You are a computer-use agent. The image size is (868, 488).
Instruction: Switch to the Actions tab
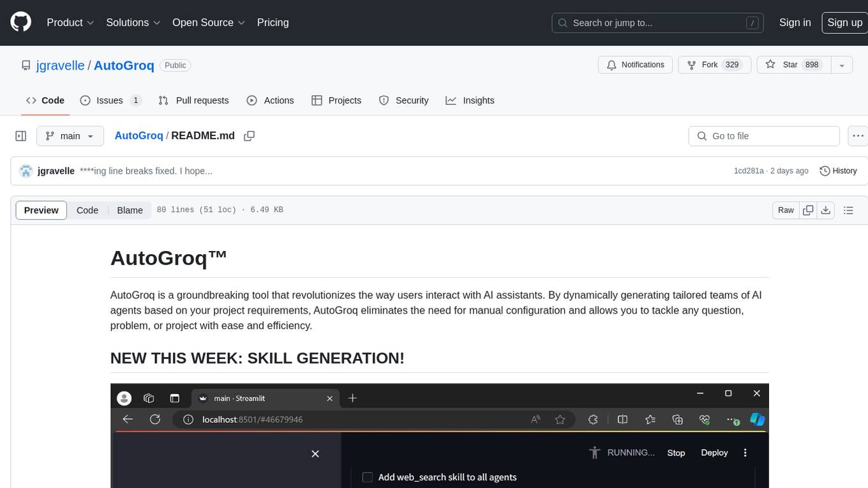(270, 100)
